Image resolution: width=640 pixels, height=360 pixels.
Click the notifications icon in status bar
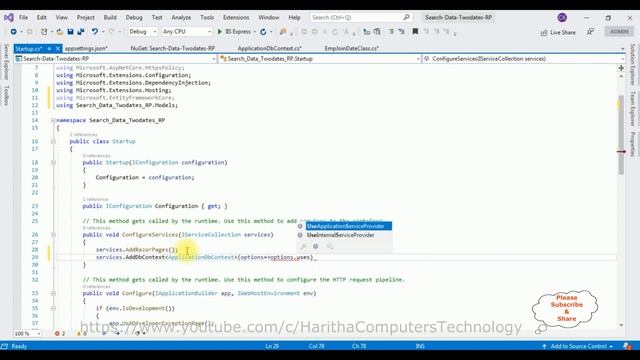tap(627, 346)
